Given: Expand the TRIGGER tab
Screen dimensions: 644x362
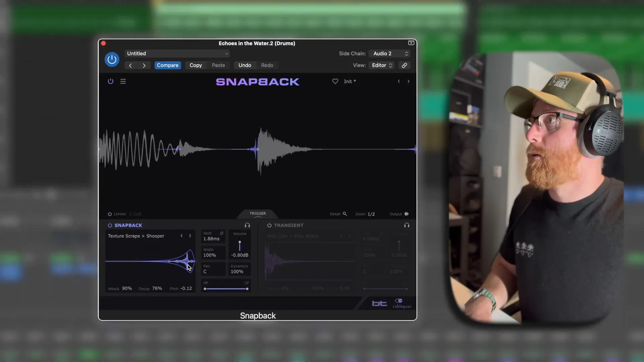Looking at the screenshot, I should 258,214.
